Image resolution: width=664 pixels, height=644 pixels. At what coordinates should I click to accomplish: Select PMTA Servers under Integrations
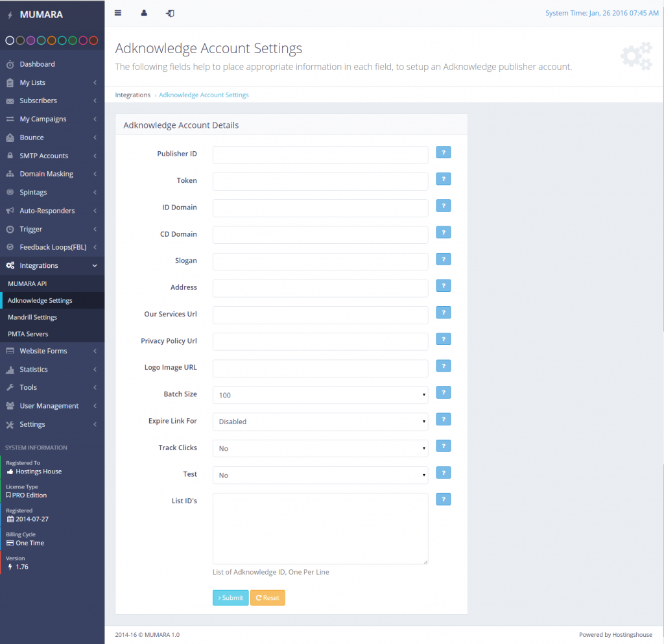[28, 334]
